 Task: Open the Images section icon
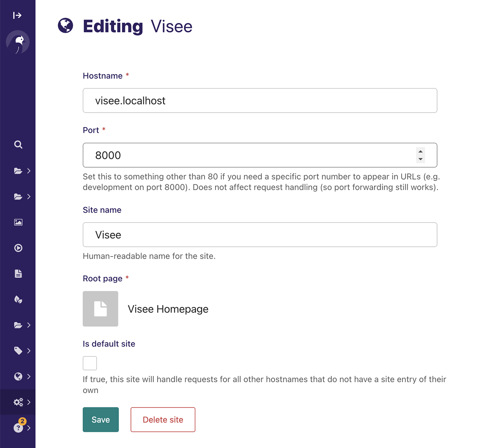(x=18, y=222)
